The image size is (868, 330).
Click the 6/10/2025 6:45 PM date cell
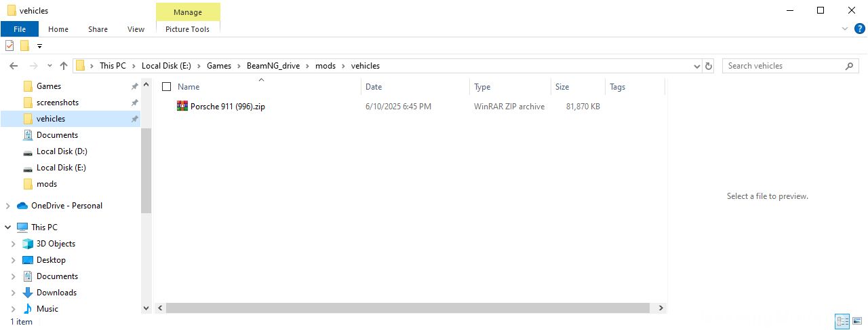[398, 107]
